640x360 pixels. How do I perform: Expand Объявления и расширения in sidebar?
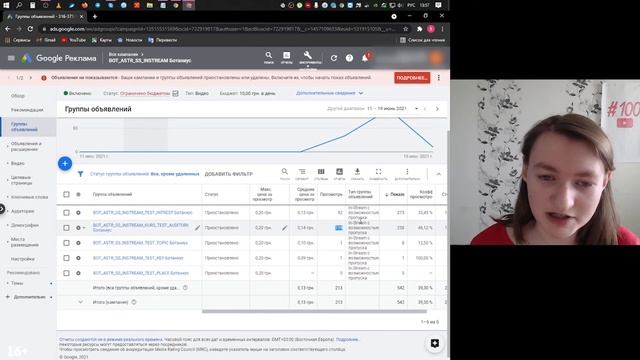pyautogui.click(x=26, y=147)
